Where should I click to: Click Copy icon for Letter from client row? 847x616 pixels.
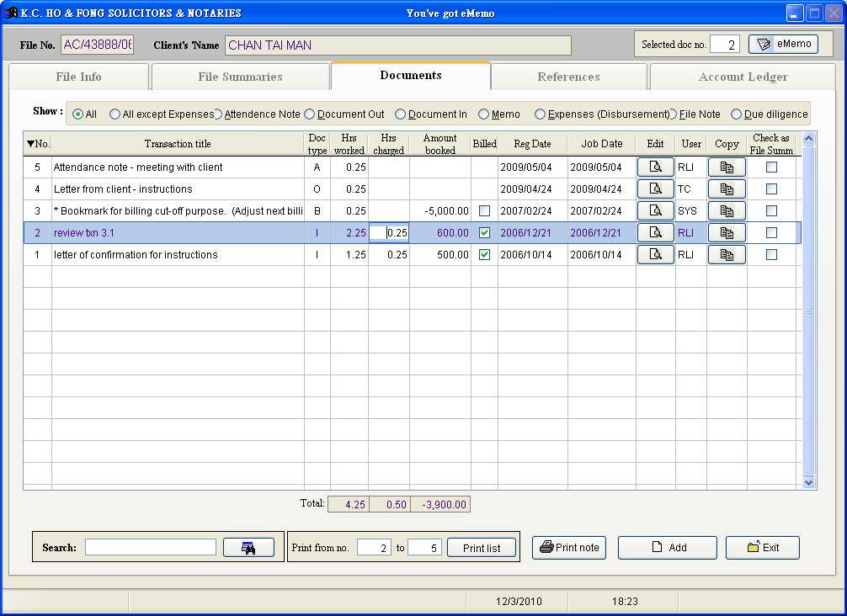point(727,189)
